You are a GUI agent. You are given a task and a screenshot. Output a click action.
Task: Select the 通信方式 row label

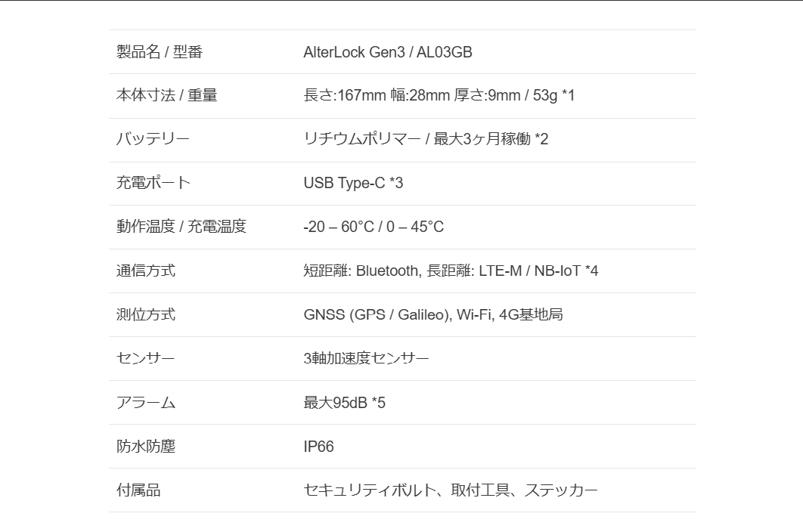click(146, 271)
